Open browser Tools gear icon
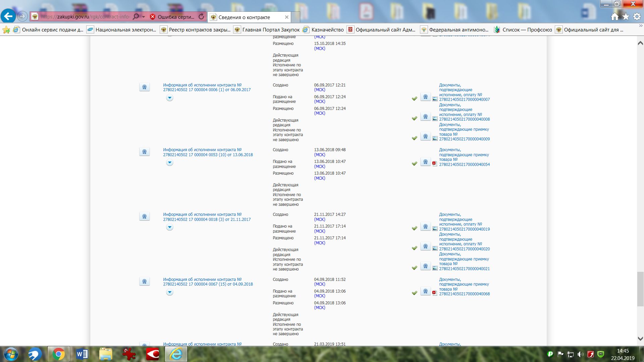644x362 pixels. (637, 17)
